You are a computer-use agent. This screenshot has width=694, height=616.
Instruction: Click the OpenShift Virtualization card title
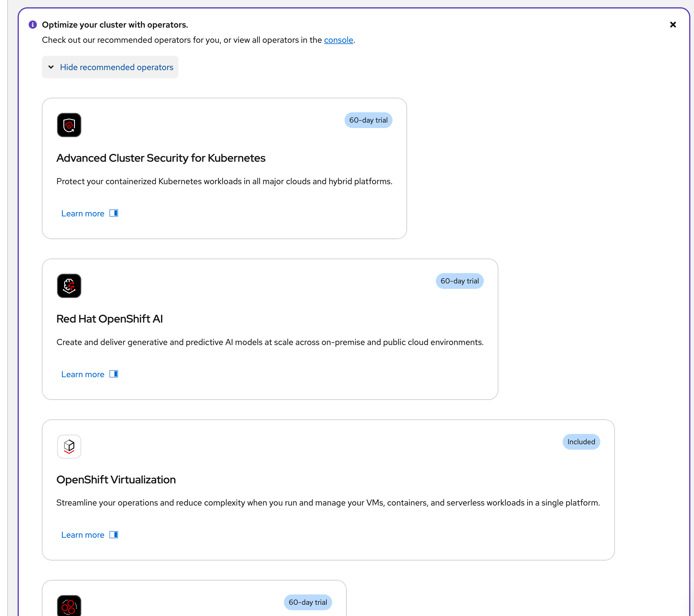tap(116, 479)
